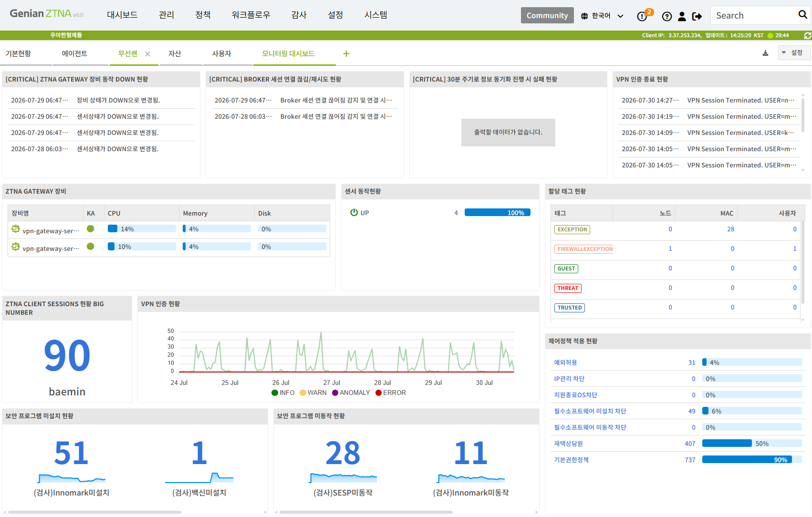Viewport: 812px width, 517px height.
Task: Click the 재택상담원 50% progress bar
Action: (x=752, y=444)
